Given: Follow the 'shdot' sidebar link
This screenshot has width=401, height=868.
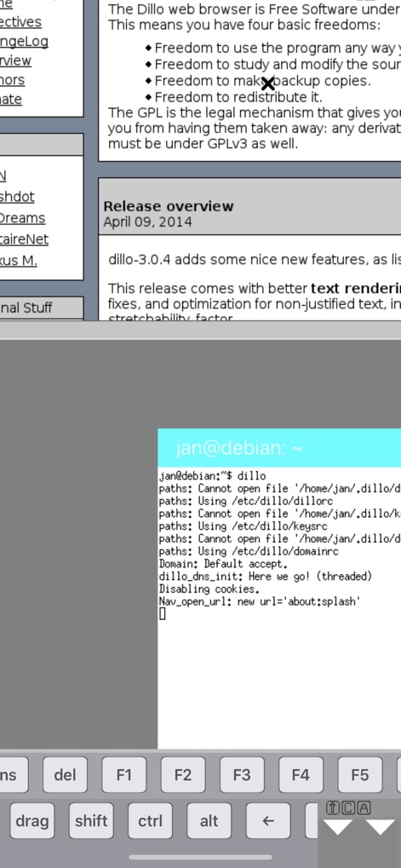Looking at the screenshot, I should (17, 197).
